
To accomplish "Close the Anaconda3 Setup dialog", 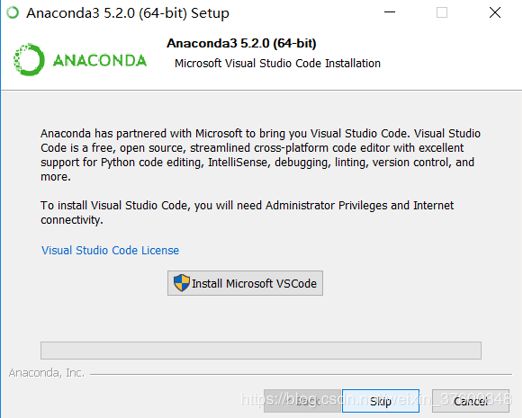I will (495, 13).
